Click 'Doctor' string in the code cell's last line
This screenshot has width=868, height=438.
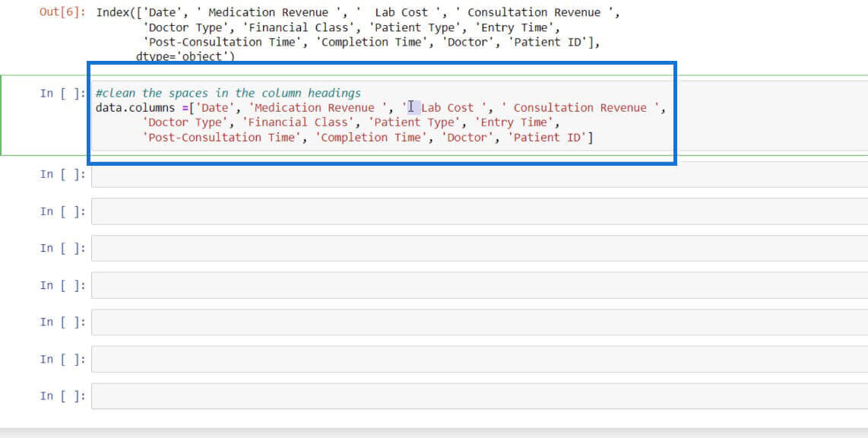[467, 138]
